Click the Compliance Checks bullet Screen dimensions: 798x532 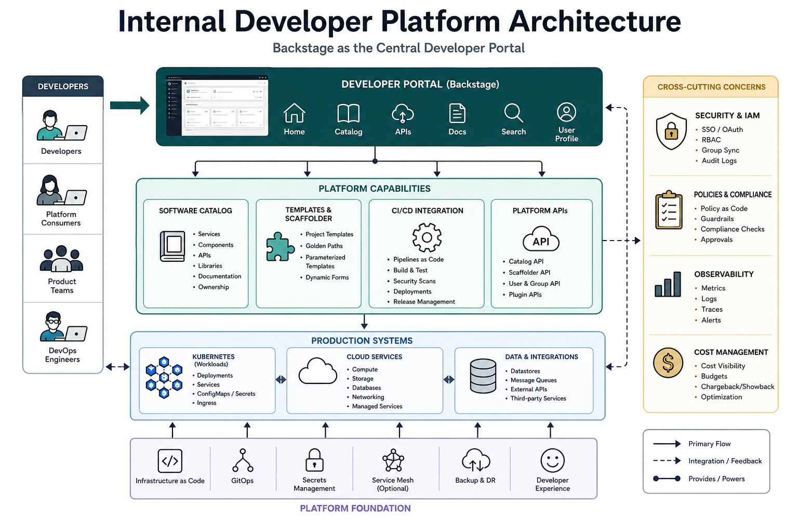[x=729, y=229]
